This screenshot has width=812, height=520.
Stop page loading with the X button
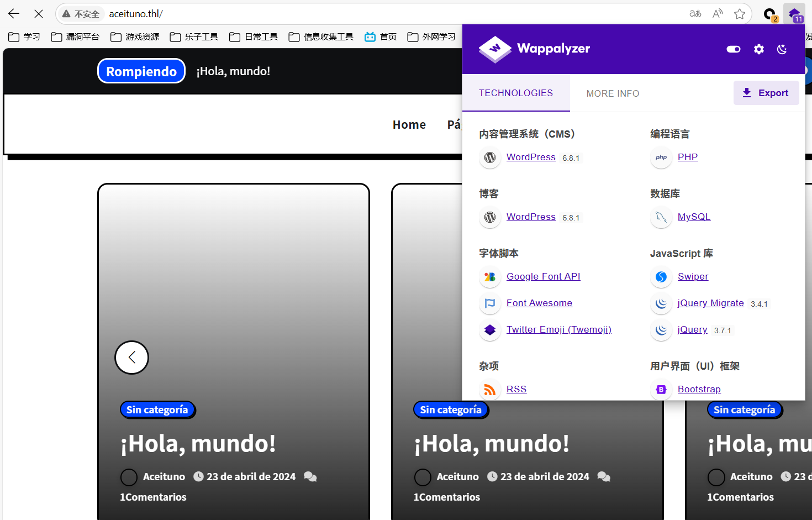(39, 14)
